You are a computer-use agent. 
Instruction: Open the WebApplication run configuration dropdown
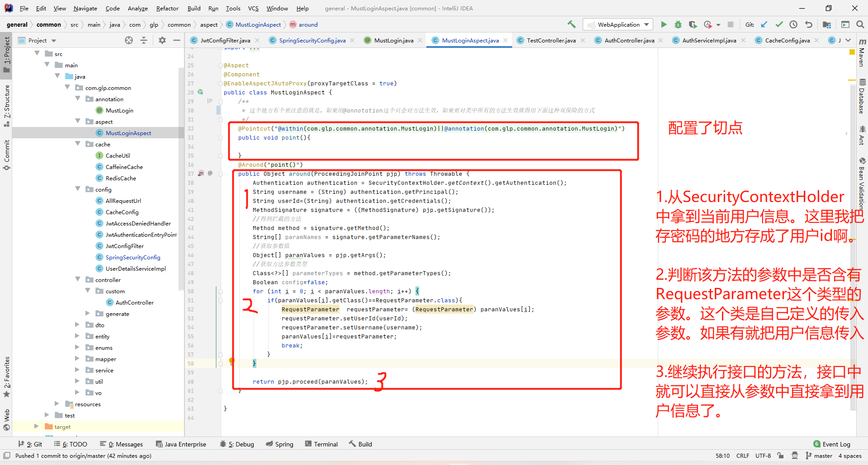[618, 24]
